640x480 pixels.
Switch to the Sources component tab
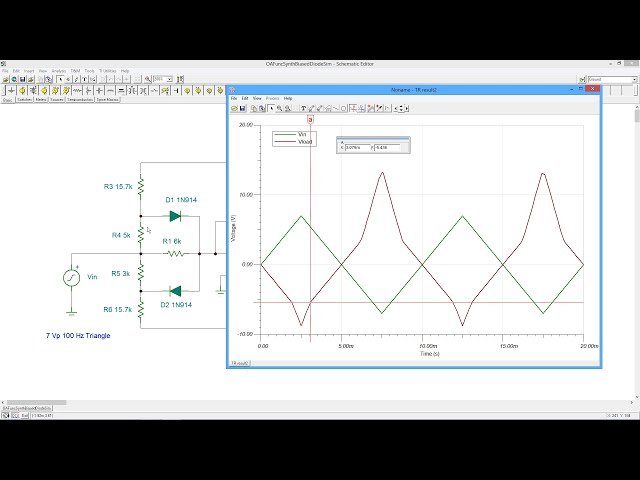click(x=57, y=100)
